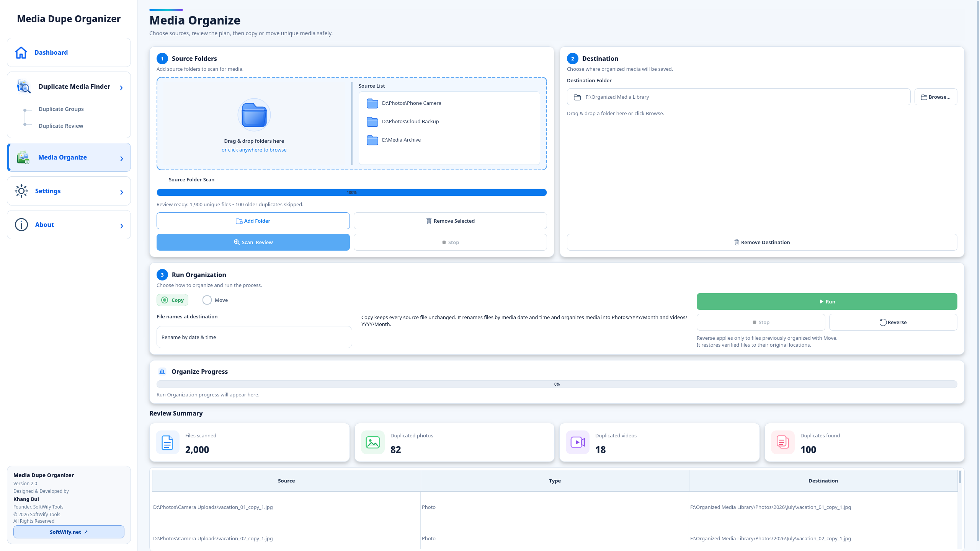Click the Files scanned document icon
980x551 pixels.
tap(168, 442)
